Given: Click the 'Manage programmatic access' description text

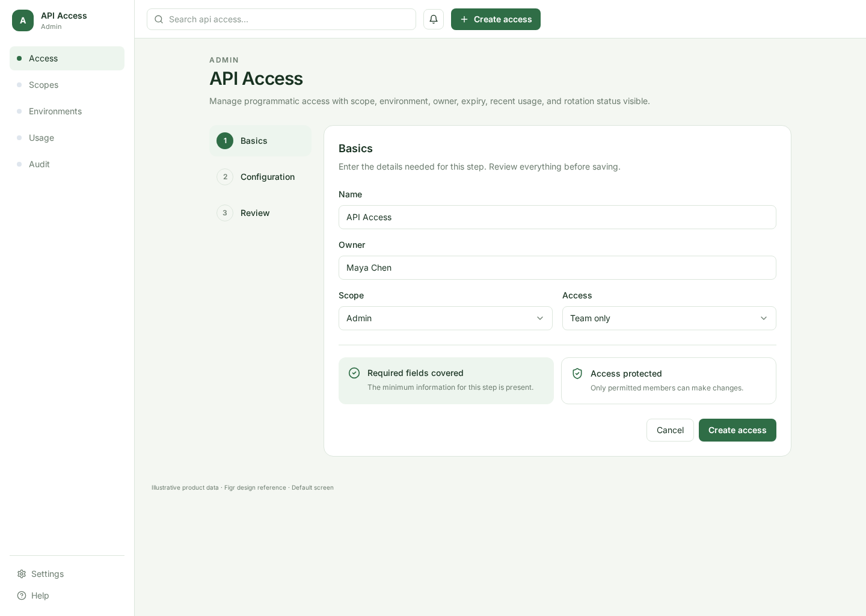Looking at the screenshot, I should tap(429, 101).
